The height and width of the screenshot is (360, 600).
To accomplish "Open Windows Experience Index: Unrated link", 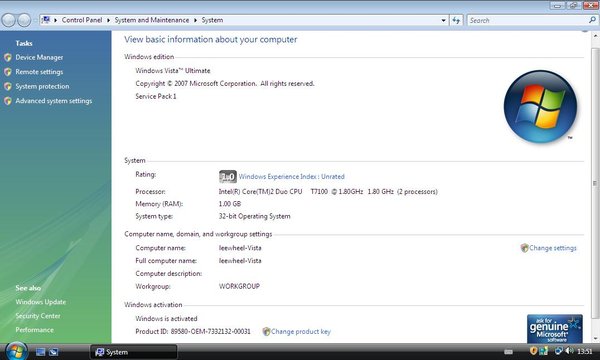I will [x=291, y=176].
